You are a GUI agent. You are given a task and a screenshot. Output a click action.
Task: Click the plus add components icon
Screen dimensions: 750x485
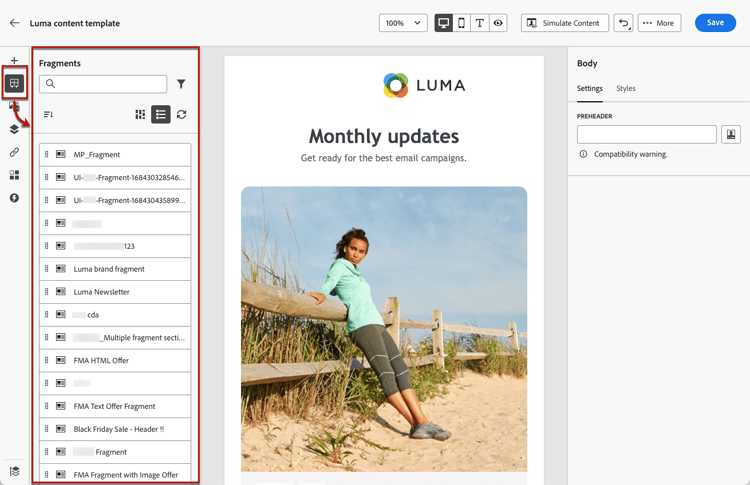[x=14, y=60]
